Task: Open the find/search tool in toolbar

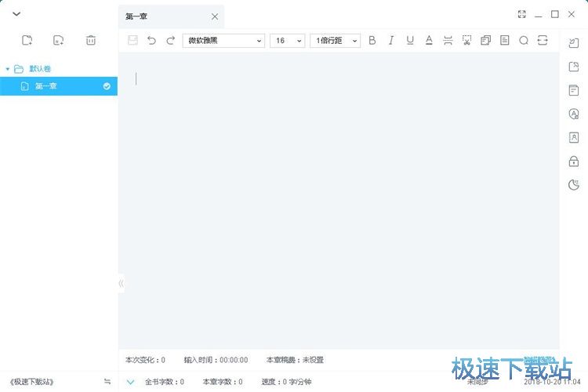Action: click(524, 40)
